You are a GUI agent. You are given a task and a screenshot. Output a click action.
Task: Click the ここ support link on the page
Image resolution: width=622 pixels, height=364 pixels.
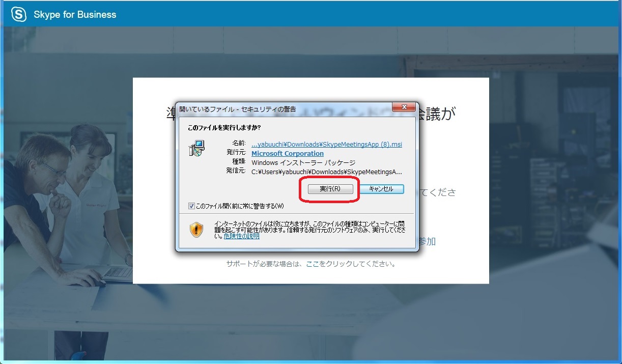(312, 264)
